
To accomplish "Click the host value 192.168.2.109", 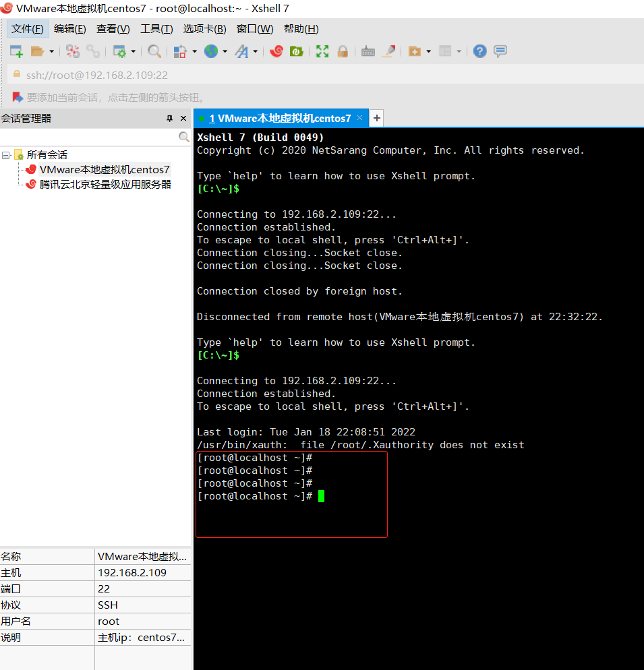I will coord(132,572).
